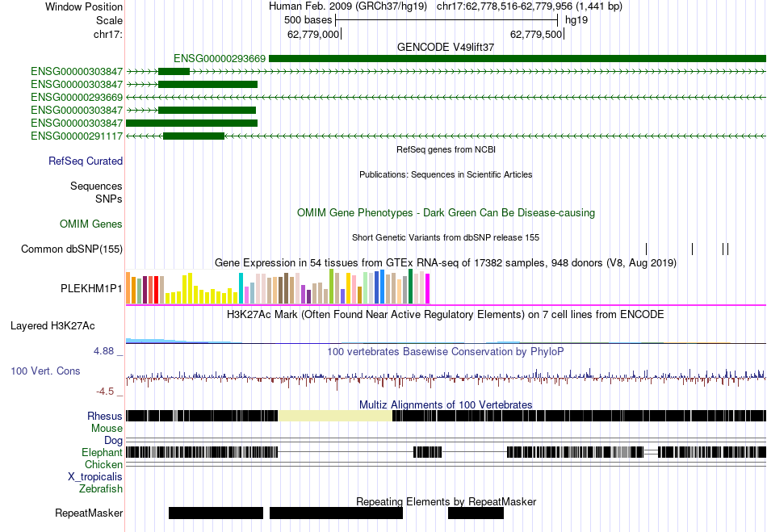767x532 pixels.
Task: Click the chr17:62,778,516-62,779,956 position text
Action: (530, 6)
